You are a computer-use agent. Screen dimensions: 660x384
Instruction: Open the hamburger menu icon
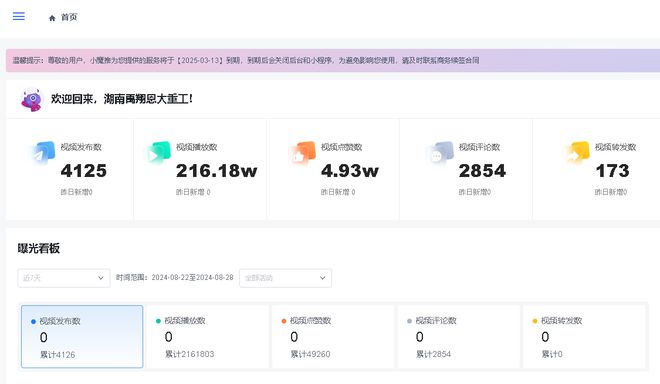point(19,16)
